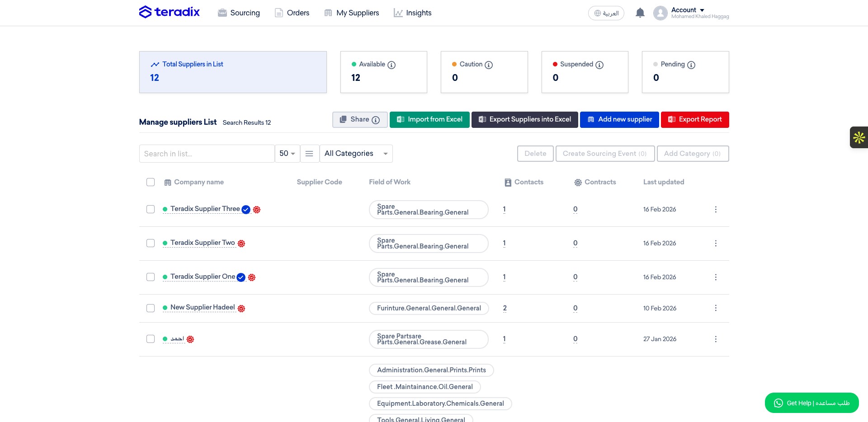Screen dimensions: 868x422
Task: Show info about Suspended status
Action: click(599, 65)
